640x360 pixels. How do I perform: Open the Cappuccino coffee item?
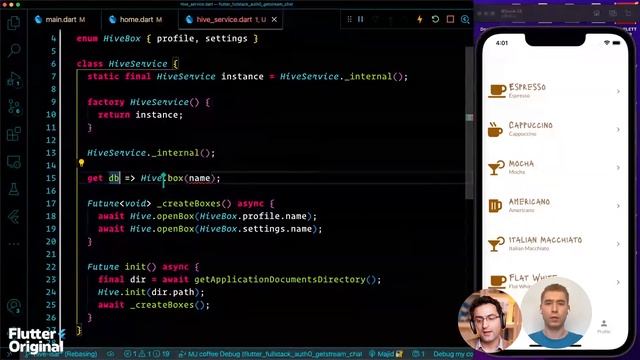[554, 129]
